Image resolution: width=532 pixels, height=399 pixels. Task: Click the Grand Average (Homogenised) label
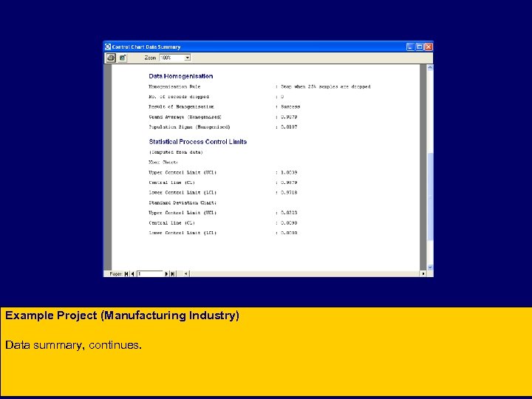(185, 117)
